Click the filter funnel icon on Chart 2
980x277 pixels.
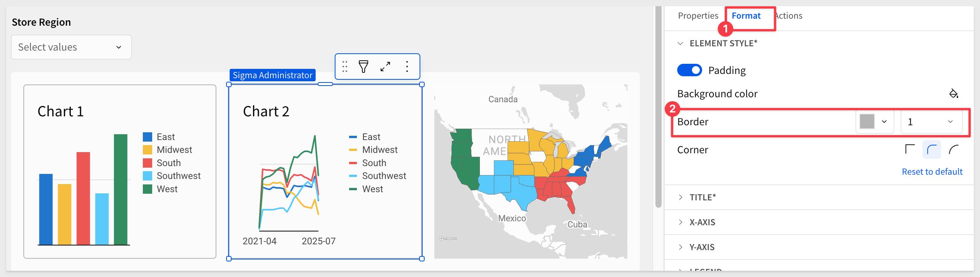[x=363, y=67]
